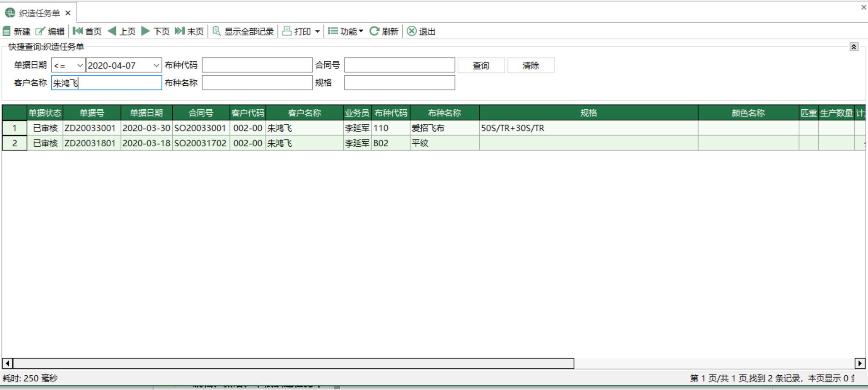
Task: Click fabric code cell 110
Action: (x=391, y=128)
